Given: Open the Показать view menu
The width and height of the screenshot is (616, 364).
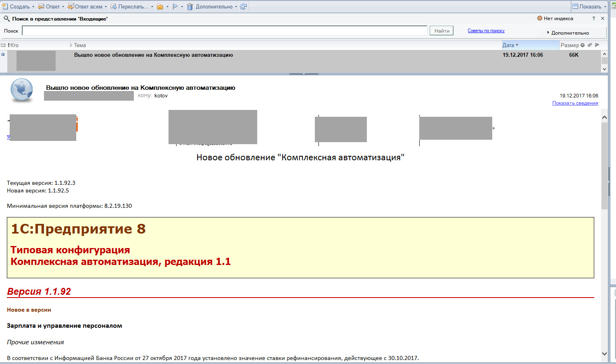Looking at the screenshot, I should click(589, 6).
